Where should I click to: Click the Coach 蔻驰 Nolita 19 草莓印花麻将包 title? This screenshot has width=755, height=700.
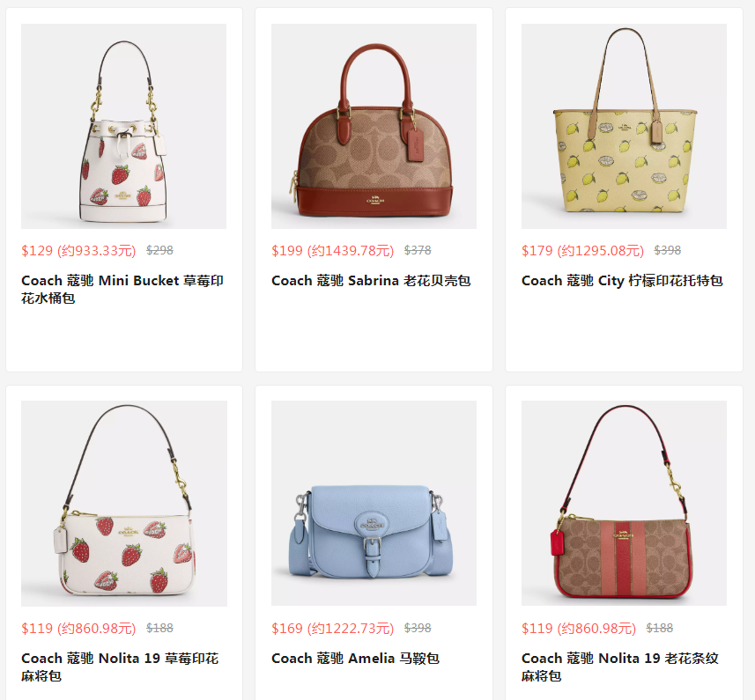(120, 667)
